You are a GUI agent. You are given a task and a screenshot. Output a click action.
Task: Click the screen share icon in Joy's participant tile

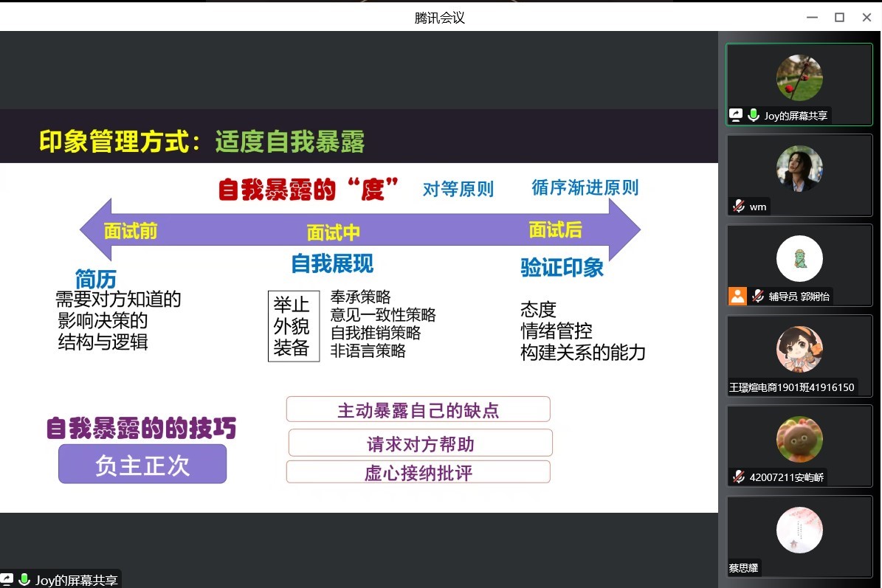(736, 115)
